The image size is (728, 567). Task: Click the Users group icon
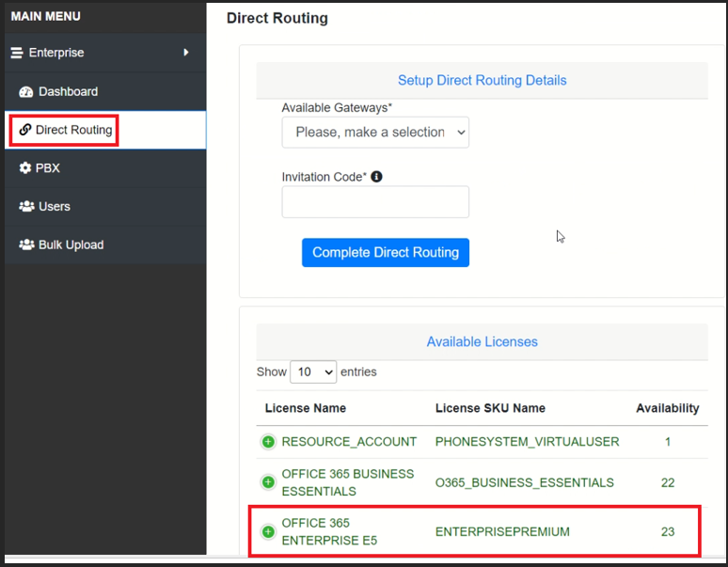tap(26, 206)
